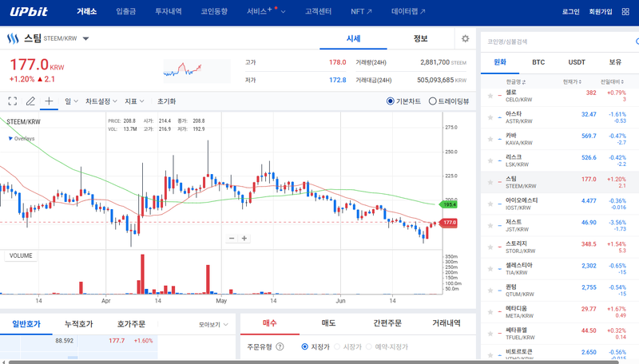Screen dimensions: 639x364
Task: Reset chart with 초기화 button
Action: click(166, 101)
